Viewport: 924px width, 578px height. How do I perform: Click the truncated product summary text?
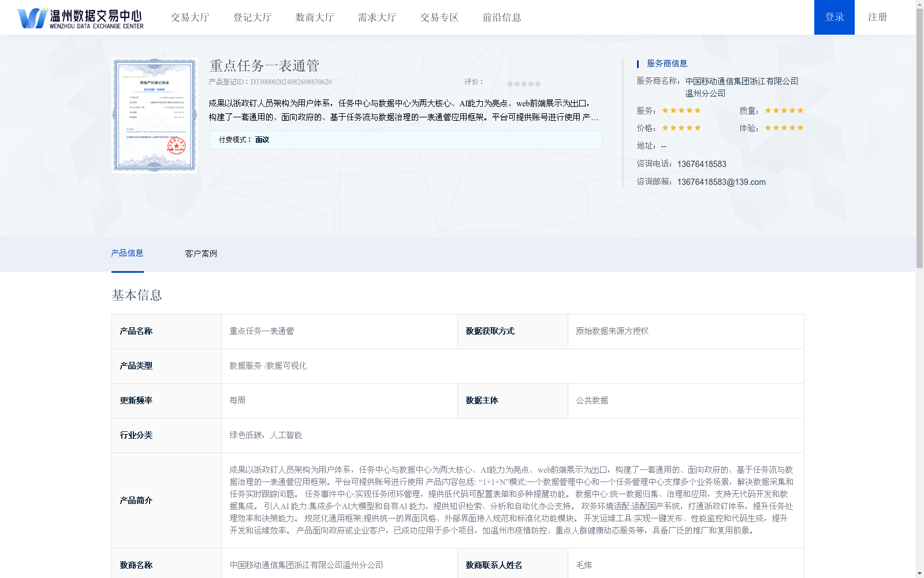pyautogui.click(x=404, y=110)
